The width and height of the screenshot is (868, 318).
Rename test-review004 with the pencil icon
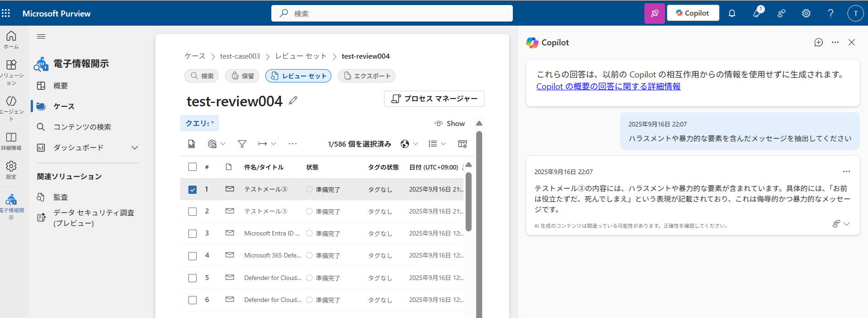pos(293,100)
